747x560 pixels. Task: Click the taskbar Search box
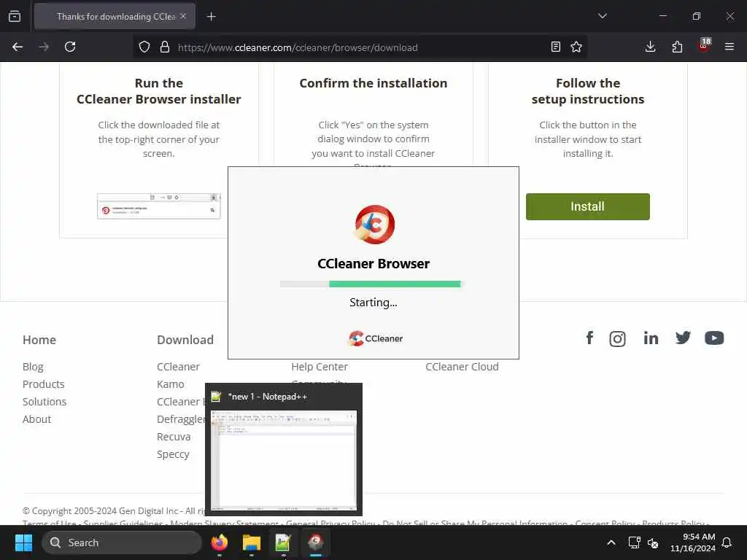122,542
